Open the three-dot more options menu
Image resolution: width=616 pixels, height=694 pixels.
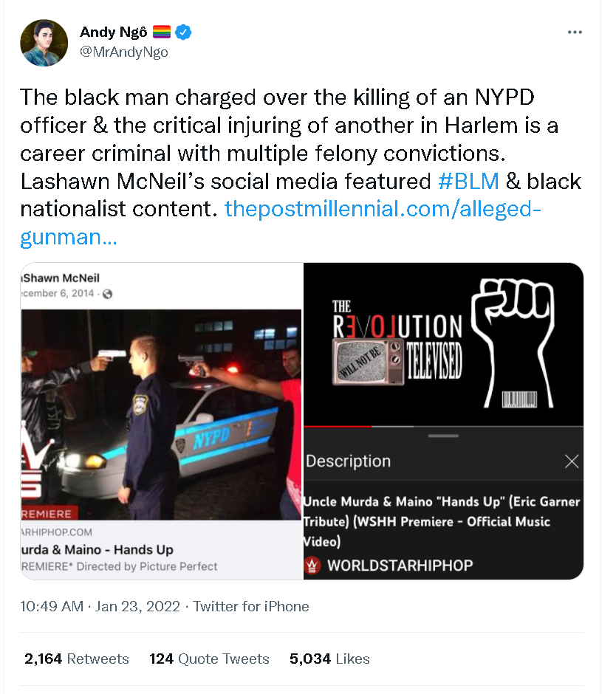coord(575,32)
